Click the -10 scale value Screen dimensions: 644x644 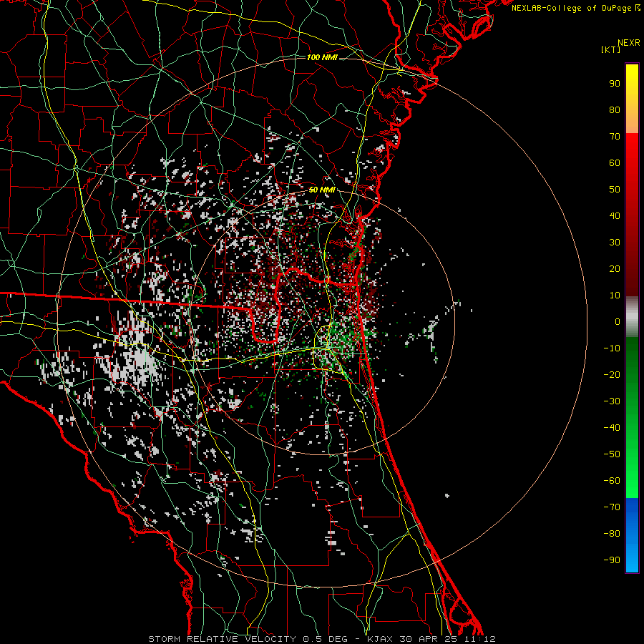(612, 348)
